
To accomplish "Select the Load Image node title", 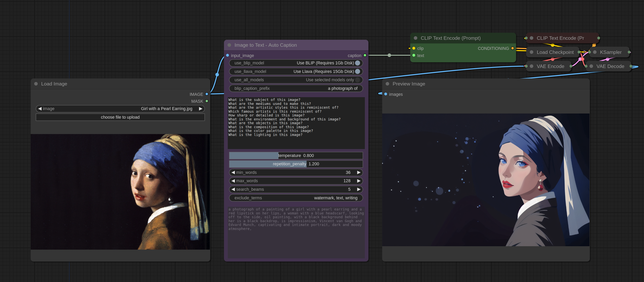I will point(54,84).
